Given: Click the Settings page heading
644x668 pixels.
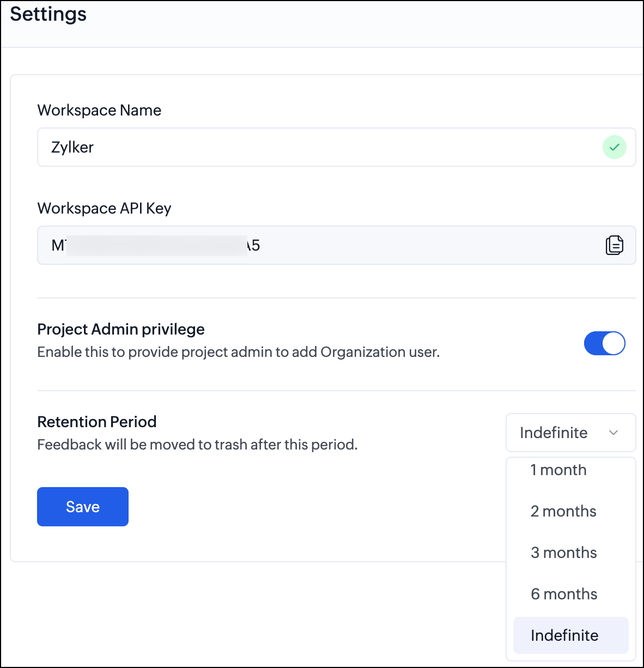Looking at the screenshot, I should (48, 14).
